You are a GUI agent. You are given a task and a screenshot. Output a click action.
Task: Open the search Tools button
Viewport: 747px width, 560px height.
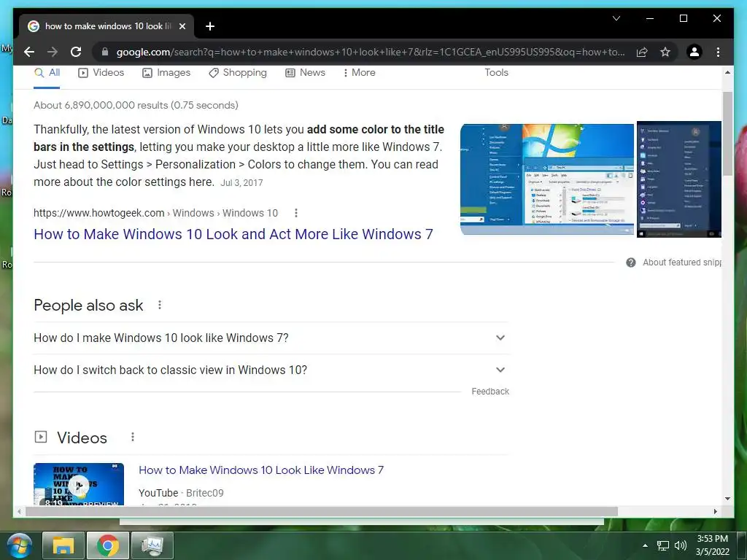point(496,73)
